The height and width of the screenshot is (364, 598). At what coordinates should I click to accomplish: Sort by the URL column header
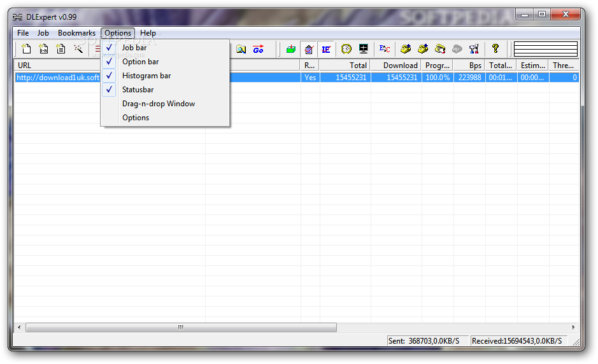pos(57,65)
